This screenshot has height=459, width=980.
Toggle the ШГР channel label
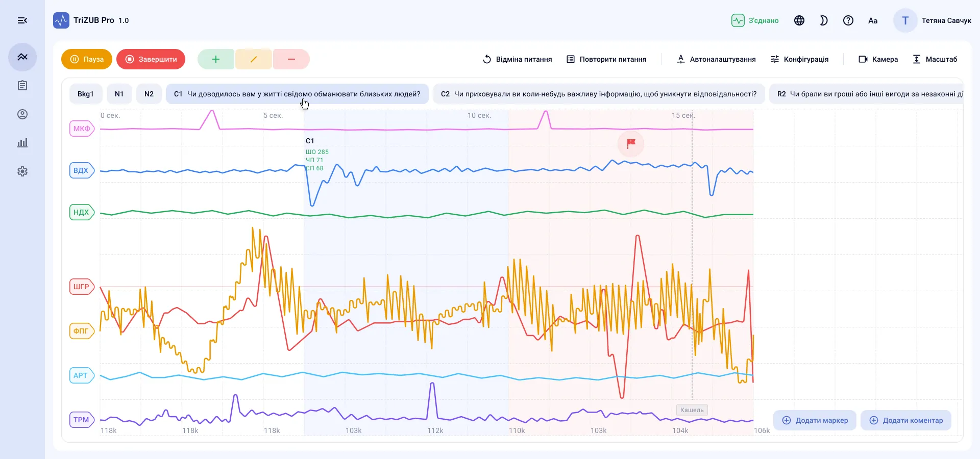click(82, 287)
